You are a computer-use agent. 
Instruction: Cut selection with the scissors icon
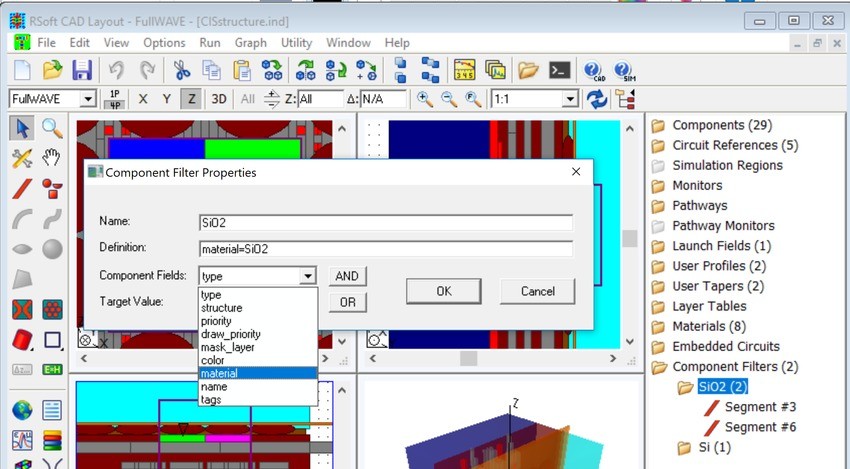(182, 70)
